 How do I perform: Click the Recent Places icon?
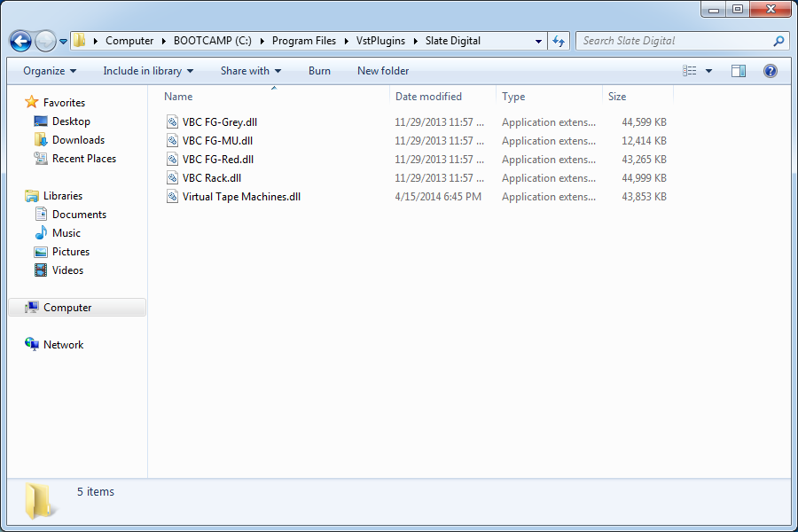coord(41,159)
